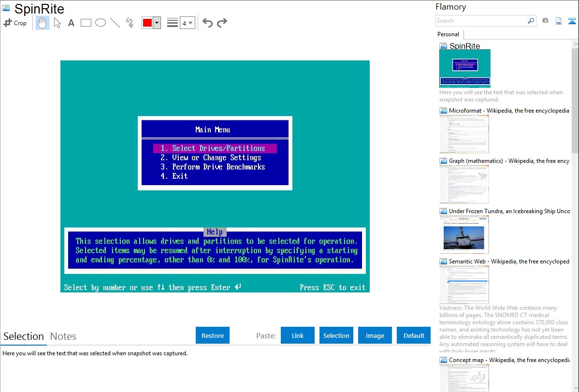Click the icon beside sidebar SpinRite title
This screenshot has height=392, width=579.
443,46
